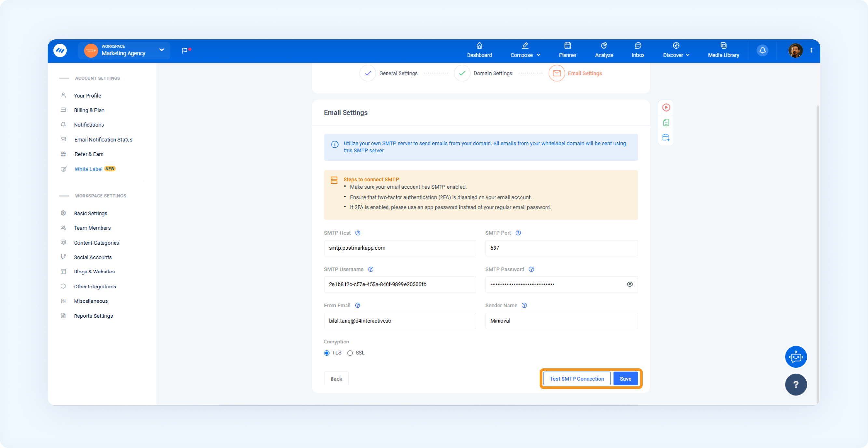The height and width of the screenshot is (448, 868).
Task: Open the three-dot more options menu
Action: (811, 50)
